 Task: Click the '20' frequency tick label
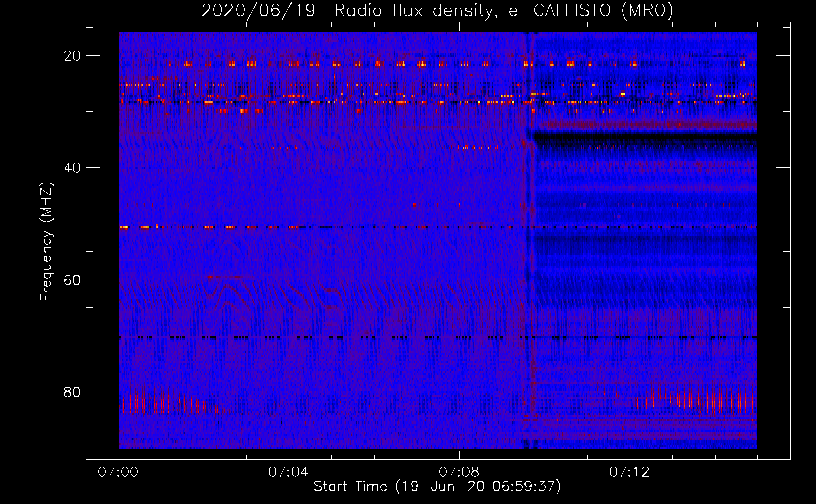click(x=72, y=56)
